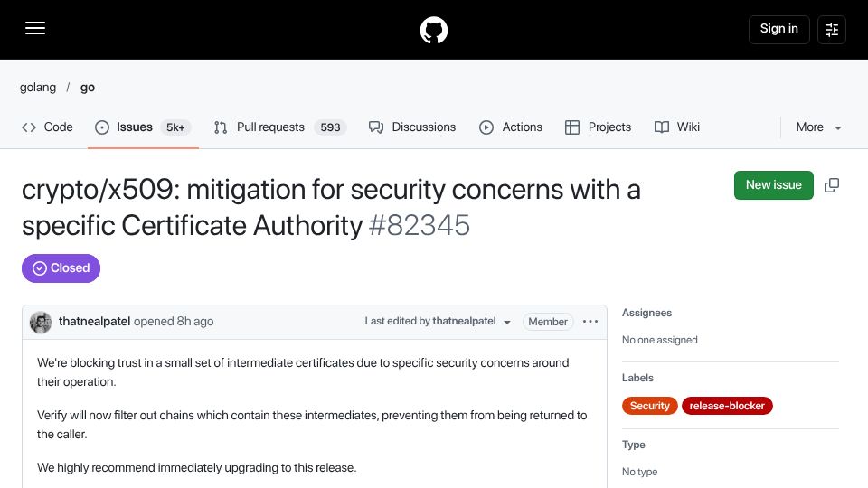Click the Type sidebar heading
Screen dimensions: 868x488
(633, 445)
